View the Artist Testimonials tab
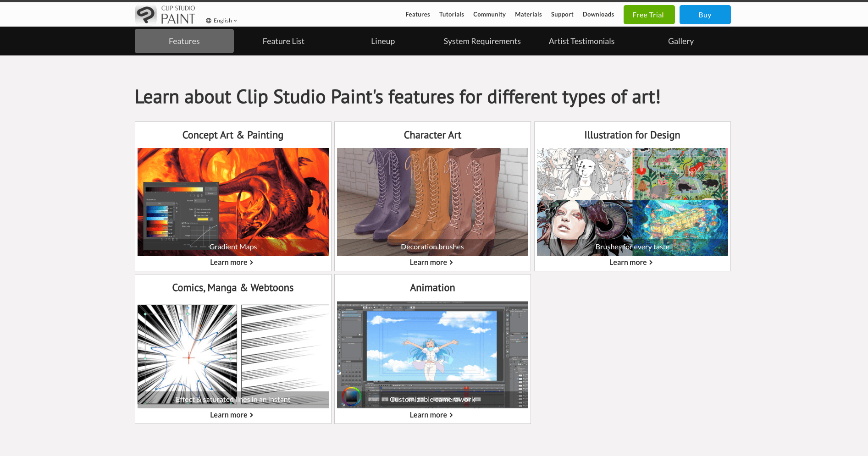Screen dimensions: 868x456 tap(581, 41)
